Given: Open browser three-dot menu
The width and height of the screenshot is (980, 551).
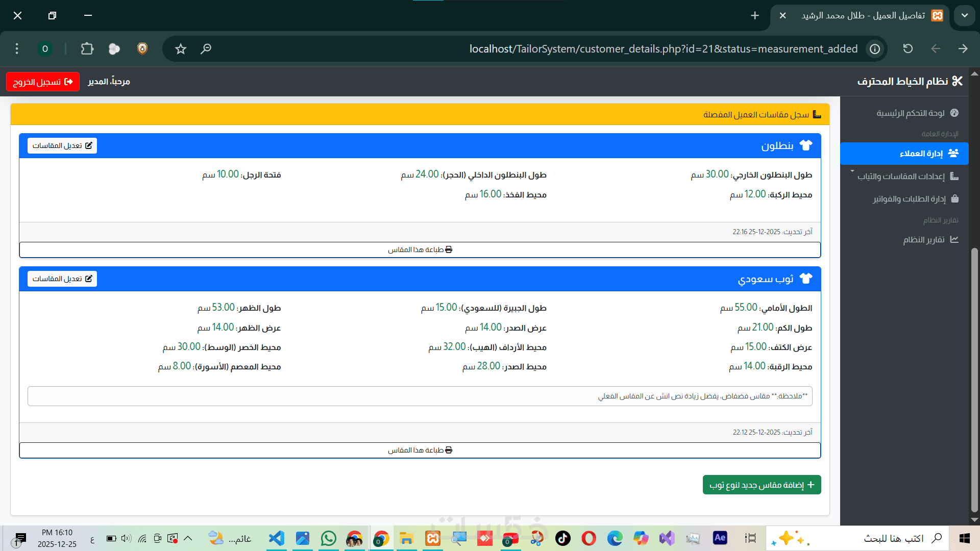Looking at the screenshot, I should tap(17, 49).
